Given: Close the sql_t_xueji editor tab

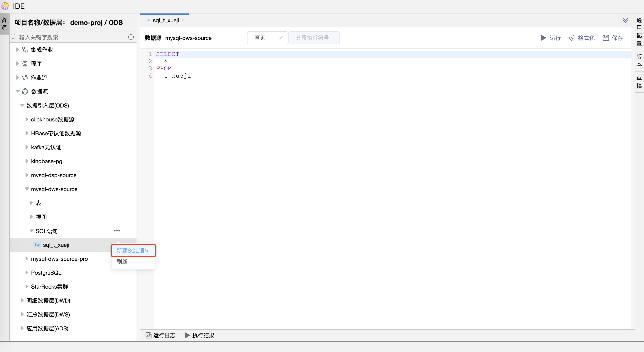Looking at the screenshot, I should (183, 20).
